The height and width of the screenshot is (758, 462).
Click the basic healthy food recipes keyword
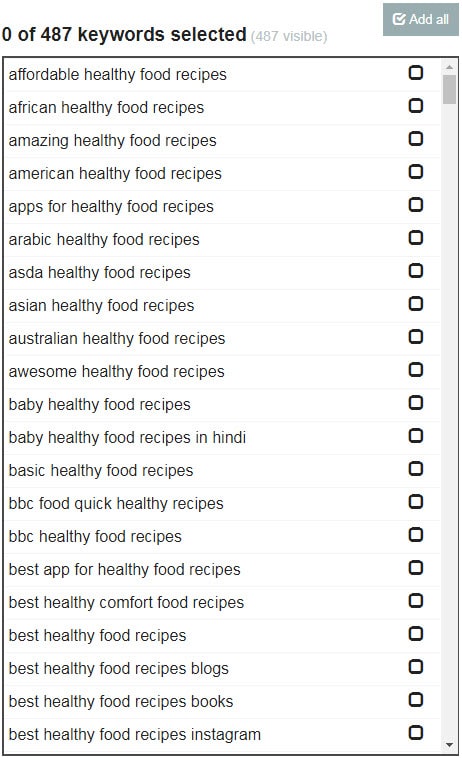[101, 470]
